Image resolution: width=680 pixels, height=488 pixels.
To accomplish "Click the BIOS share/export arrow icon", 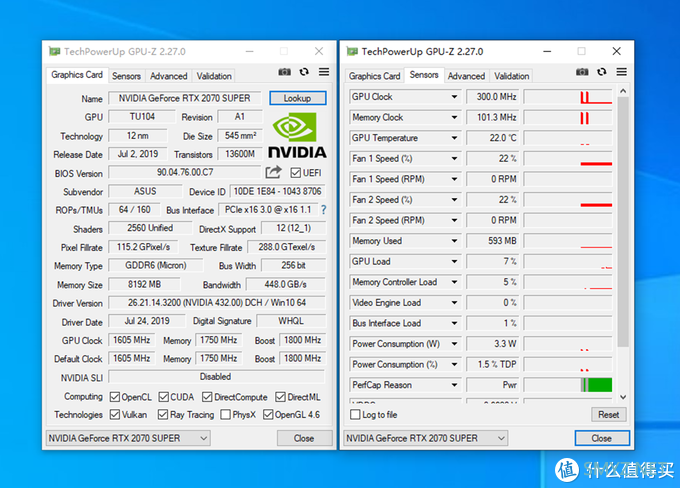I will pos(273,172).
